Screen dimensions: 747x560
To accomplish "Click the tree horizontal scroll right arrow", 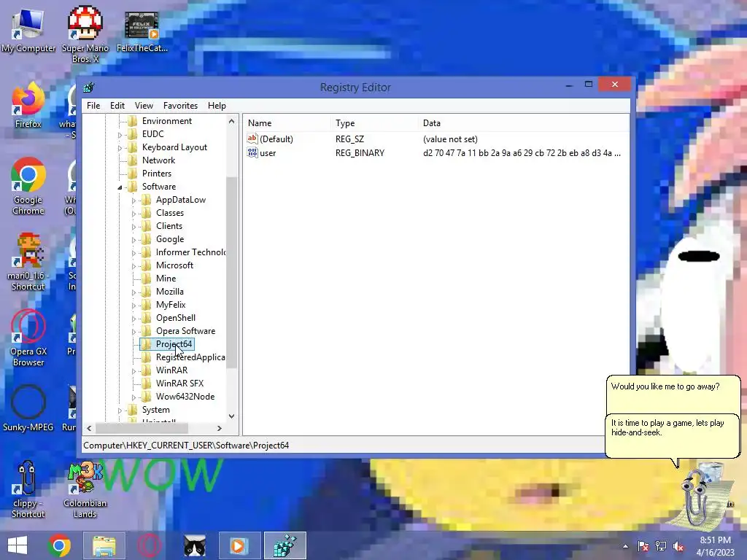I will coord(219,428).
